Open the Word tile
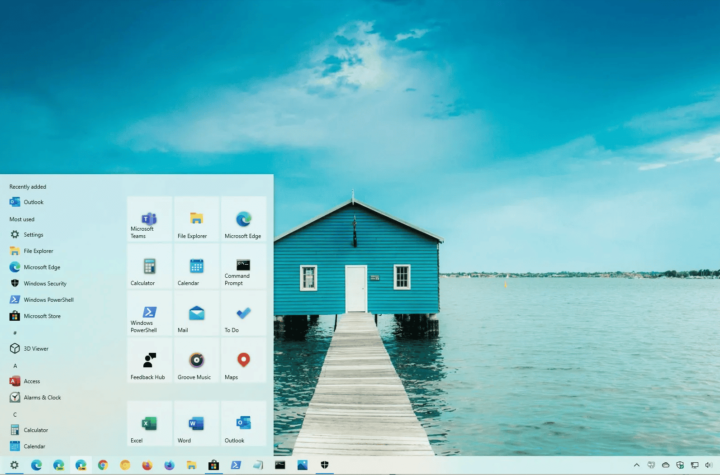Viewport: 720px width, 475px height. point(196,425)
